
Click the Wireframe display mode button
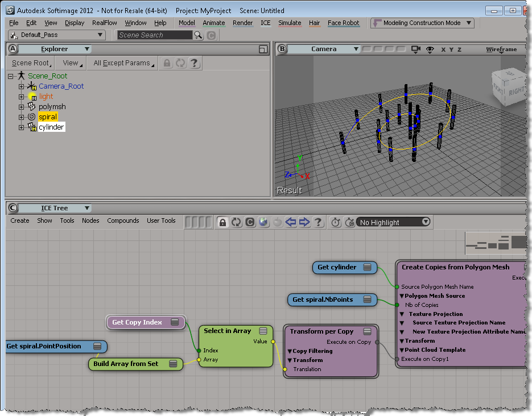pos(501,49)
